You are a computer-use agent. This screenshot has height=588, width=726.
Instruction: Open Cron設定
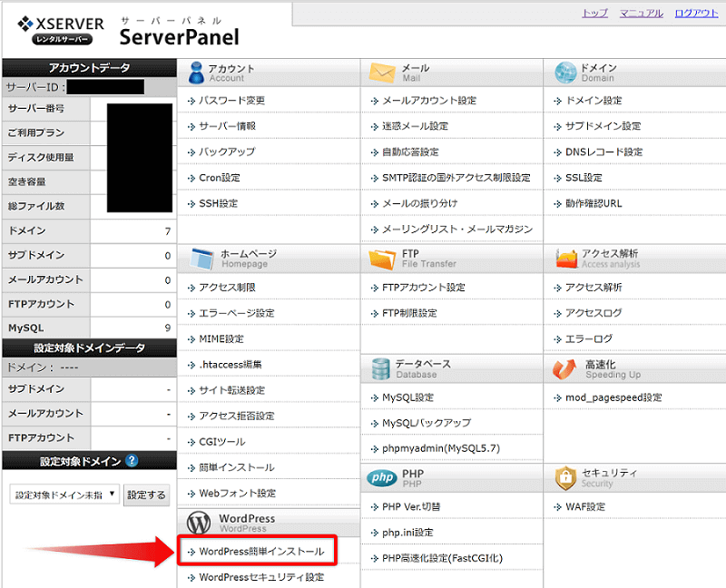coord(220,178)
